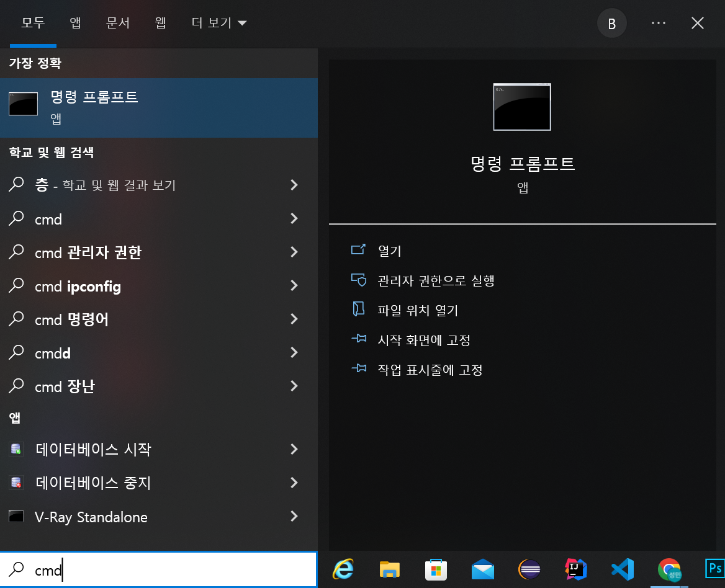Open the three-dots options menu

[x=659, y=23]
